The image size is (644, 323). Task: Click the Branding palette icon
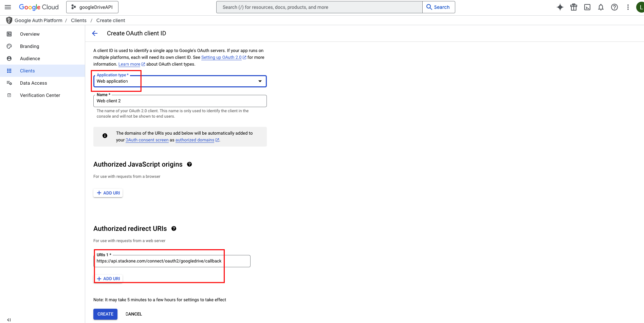pyautogui.click(x=9, y=46)
